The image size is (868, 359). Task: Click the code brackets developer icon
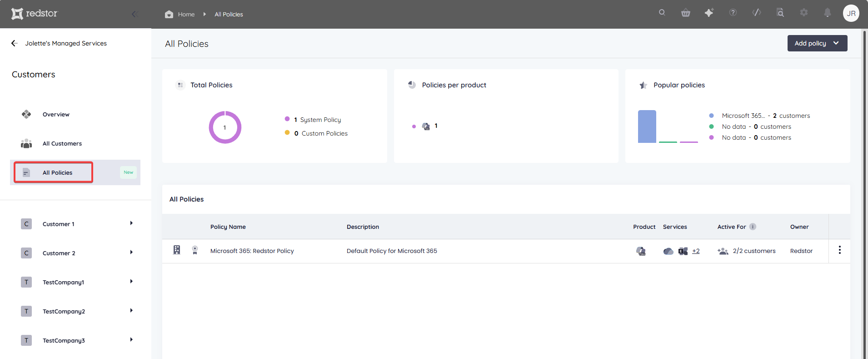[x=757, y=13]
